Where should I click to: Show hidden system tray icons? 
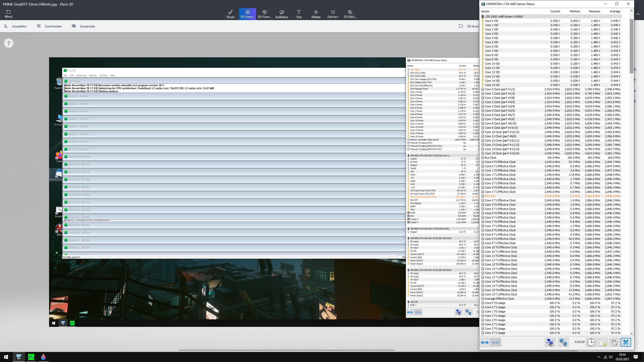(x=599, y=357)
